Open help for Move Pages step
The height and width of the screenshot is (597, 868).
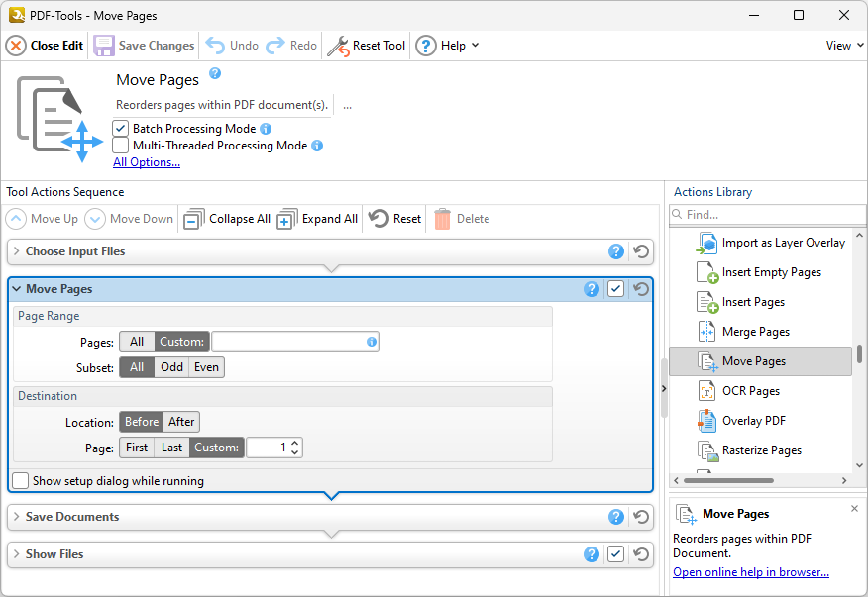click(592, 289)
